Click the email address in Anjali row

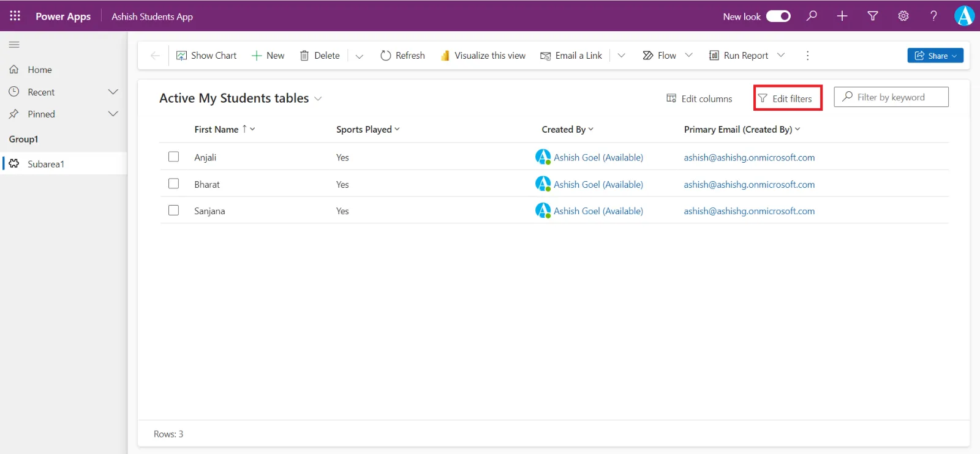749,158
